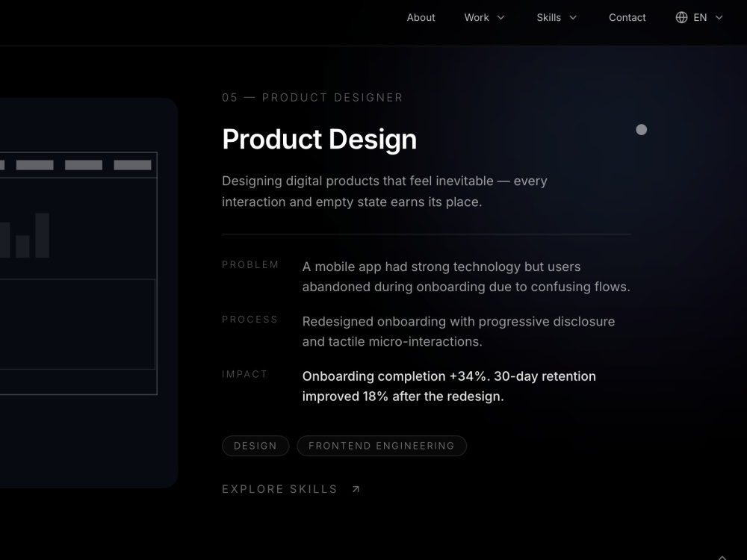Click the '05 — PRODUCT DESIGNER' label
747x560 pixels.
click(x=312, y=98)
